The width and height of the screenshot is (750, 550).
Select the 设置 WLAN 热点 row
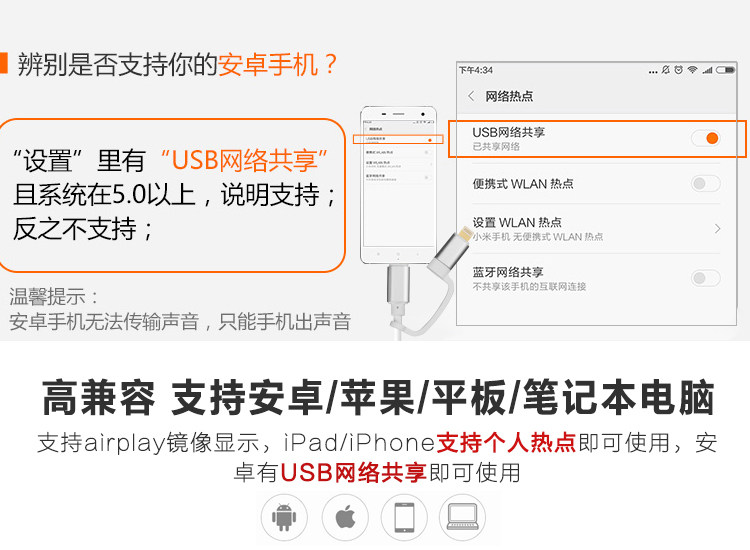596,229
